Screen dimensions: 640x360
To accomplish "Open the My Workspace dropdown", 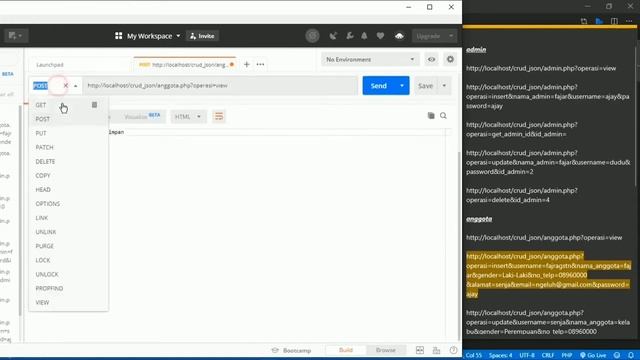I will (x=147, y=36).
